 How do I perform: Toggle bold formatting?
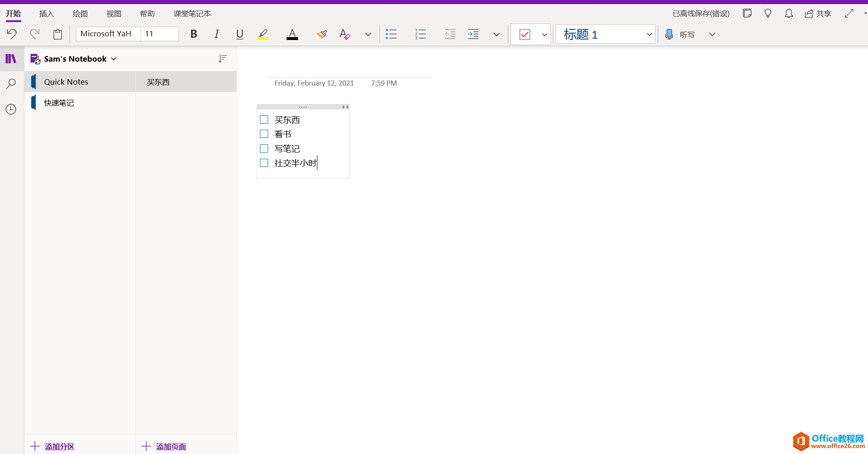[193, 34]
